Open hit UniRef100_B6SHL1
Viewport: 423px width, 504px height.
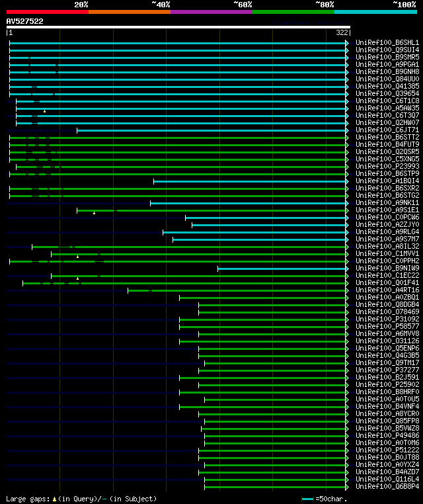pos(387,42)
